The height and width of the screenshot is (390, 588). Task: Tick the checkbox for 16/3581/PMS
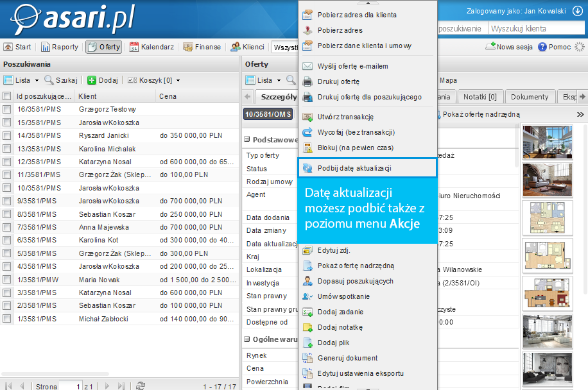click(x=7, y=110)
